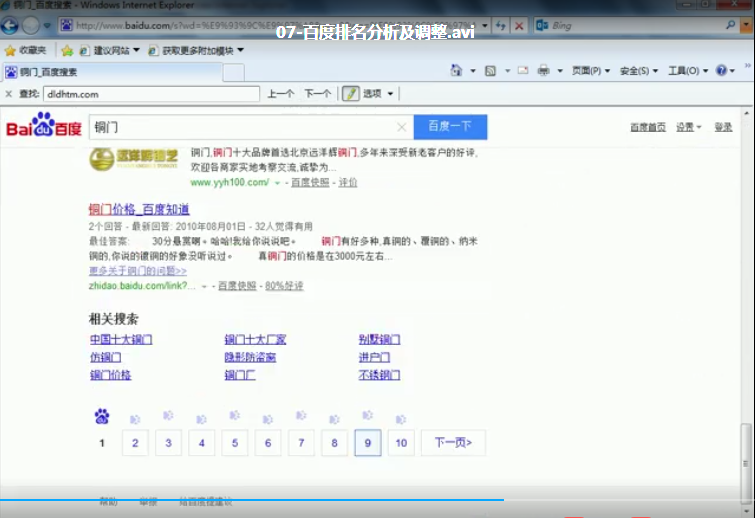755x518 pixels.
Task: Close the find bar with the X
Action: pos(8,94)
